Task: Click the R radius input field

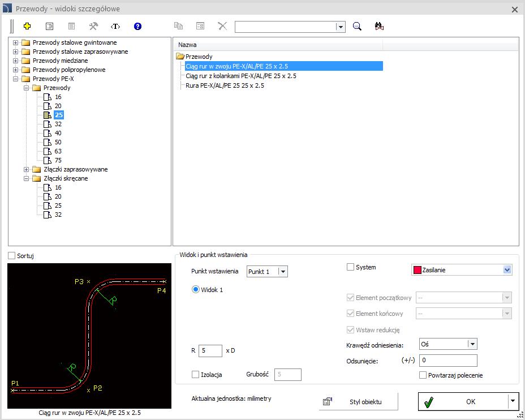Action: [210, 351]
